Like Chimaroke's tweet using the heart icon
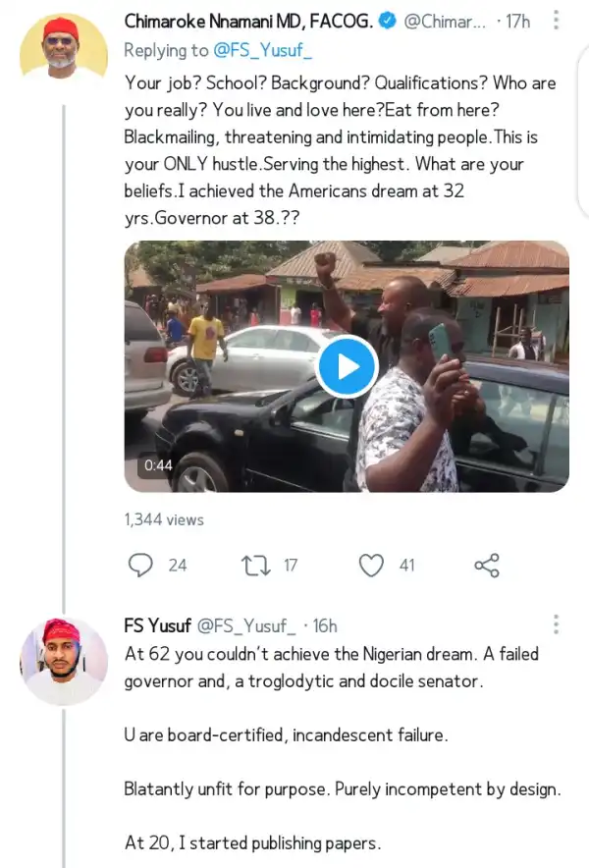The image size is (589, 868). pos(371,566)
